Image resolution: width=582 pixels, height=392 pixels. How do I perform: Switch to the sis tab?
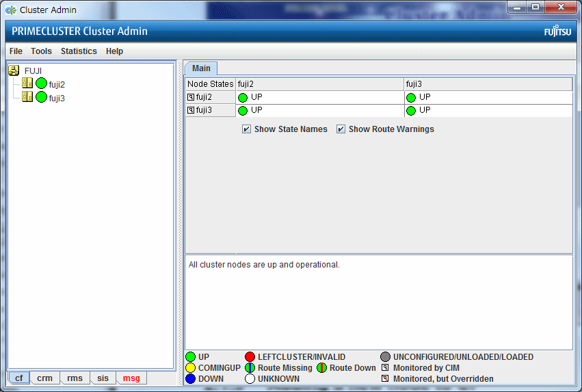(103, 378)
